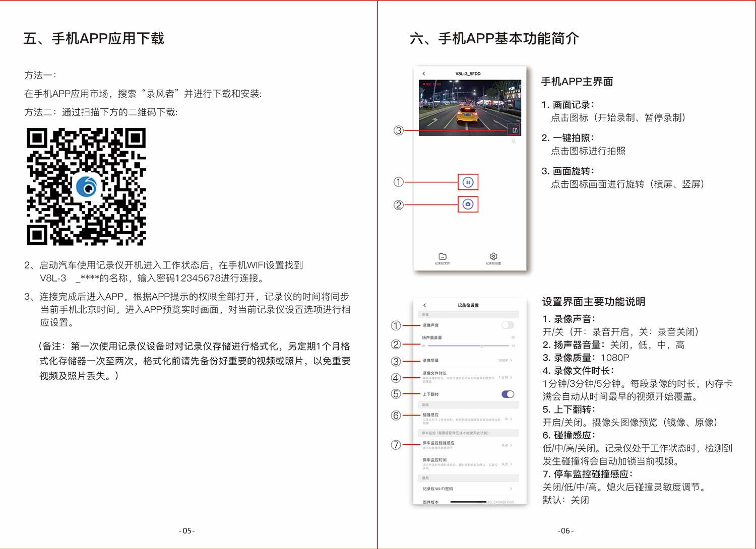The width and height of the screenshot is (756, 549).
Task: Click the QR code for app download
Action: point(86,186)
